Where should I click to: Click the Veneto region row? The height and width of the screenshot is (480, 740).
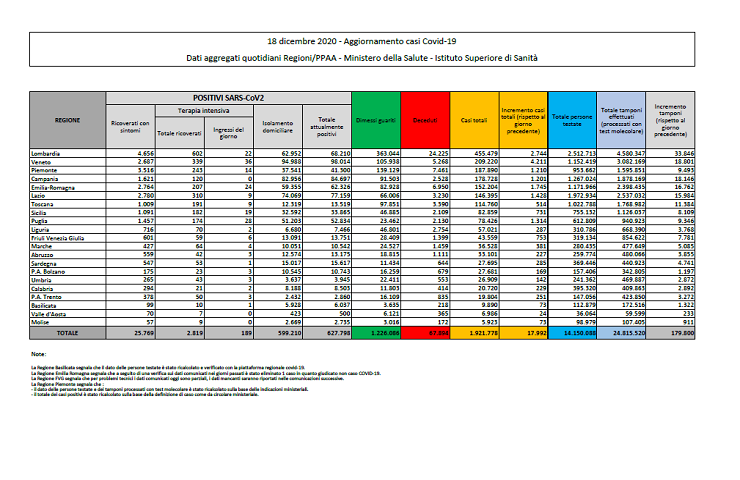pyautogui.click(x=43, y=160)
